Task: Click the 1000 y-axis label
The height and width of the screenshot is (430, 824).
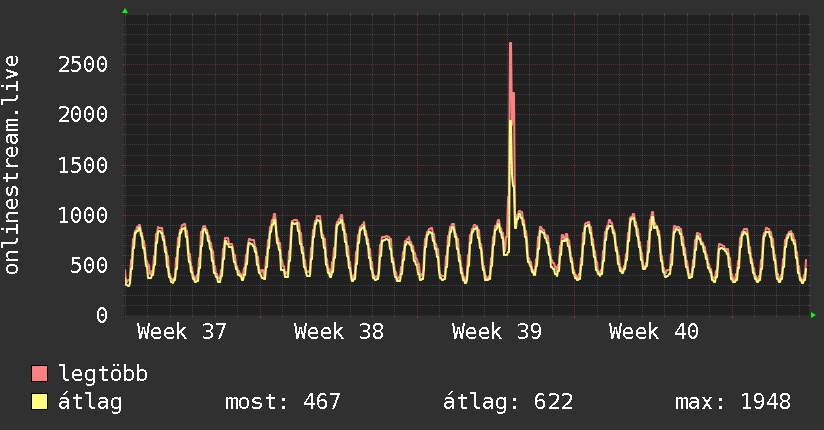Action: tap(83, 215)
